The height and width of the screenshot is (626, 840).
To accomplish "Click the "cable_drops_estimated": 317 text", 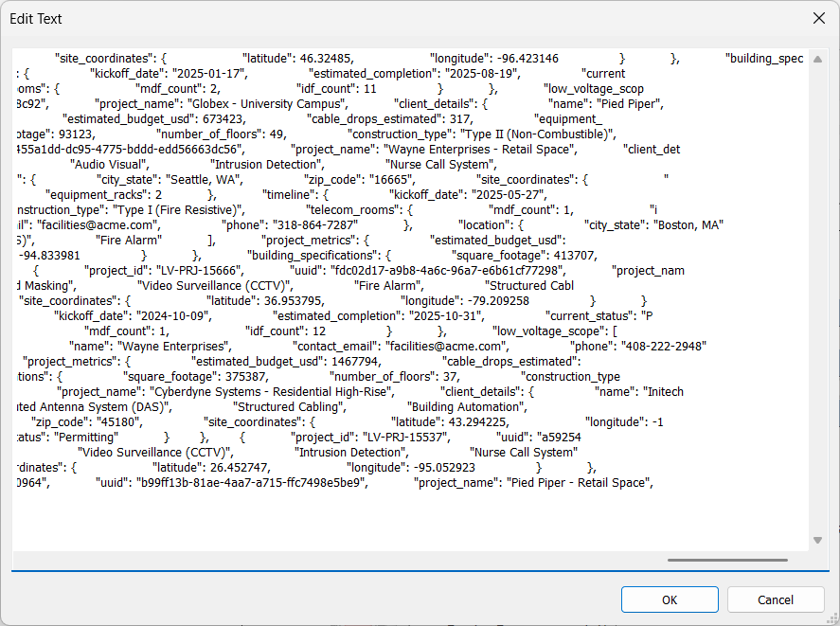I will point(389,119).
